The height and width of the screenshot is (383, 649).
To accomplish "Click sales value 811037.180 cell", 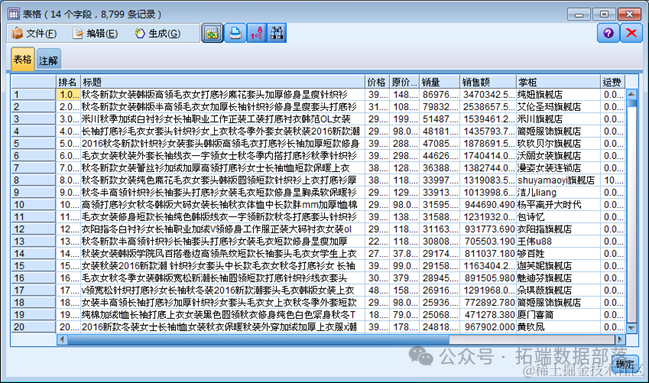I will pyautogui.click(x=488, y=254).
